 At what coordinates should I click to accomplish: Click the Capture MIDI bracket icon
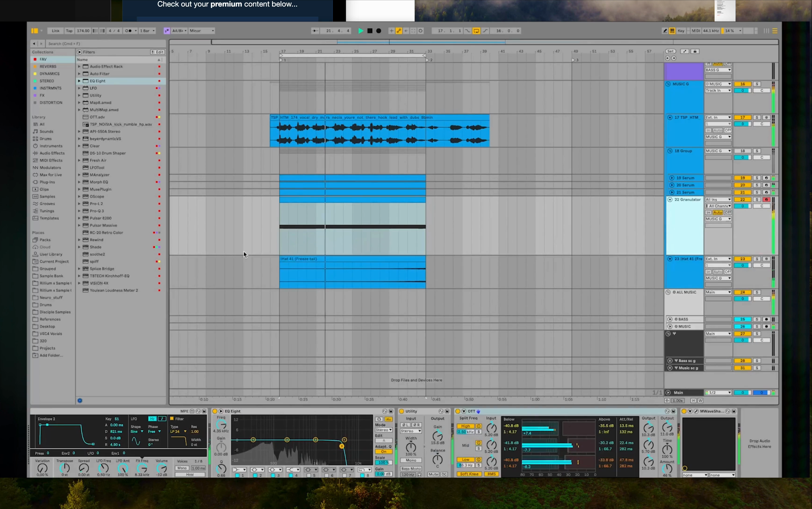413,31
